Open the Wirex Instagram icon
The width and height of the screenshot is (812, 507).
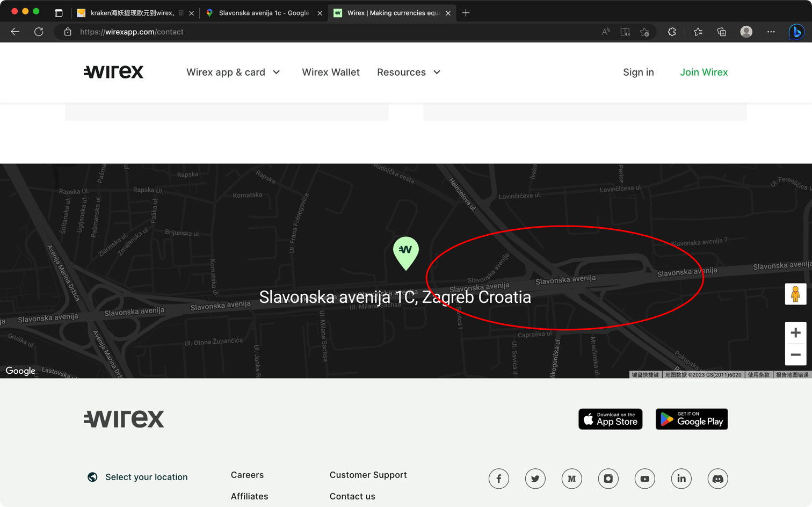(x=608, y=479)
